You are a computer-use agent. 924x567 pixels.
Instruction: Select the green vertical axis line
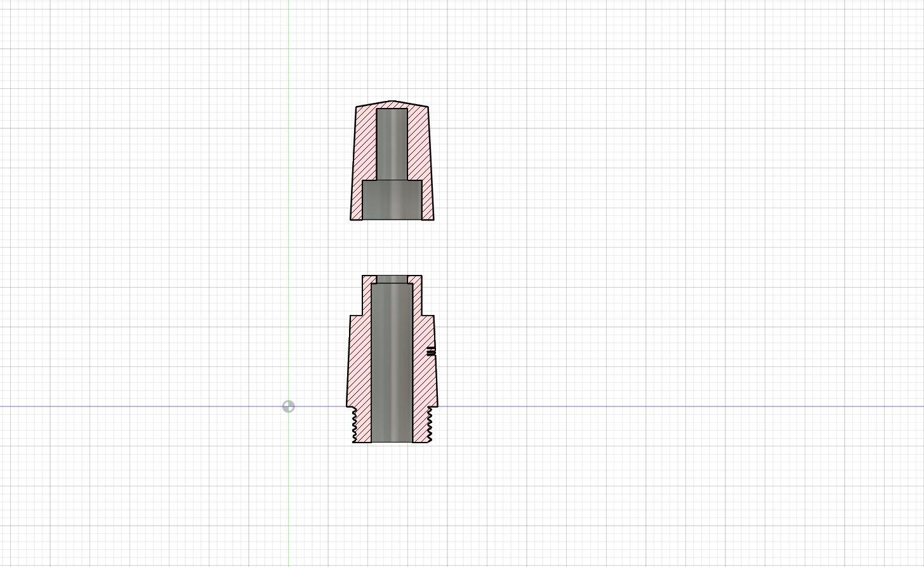289,190
